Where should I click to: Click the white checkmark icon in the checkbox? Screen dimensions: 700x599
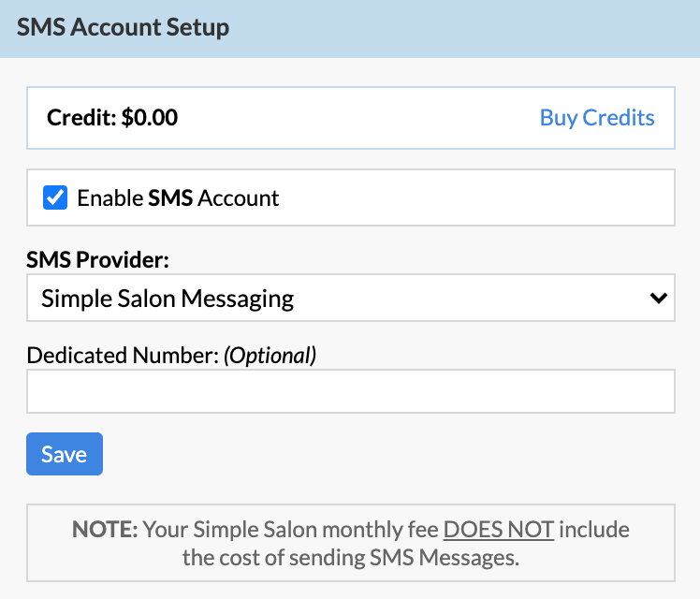pyautogui.click(x=55, y=197)
